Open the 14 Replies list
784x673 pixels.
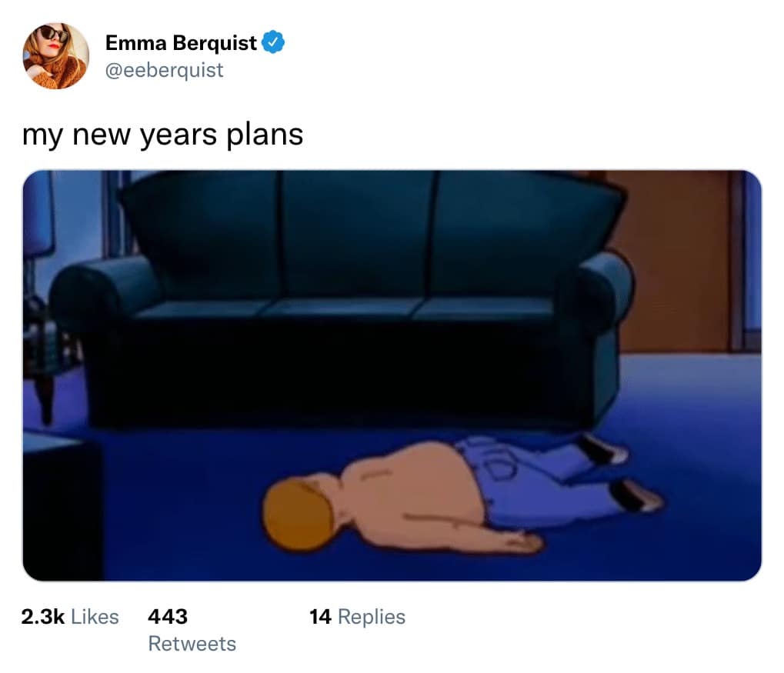click(357, 617)
